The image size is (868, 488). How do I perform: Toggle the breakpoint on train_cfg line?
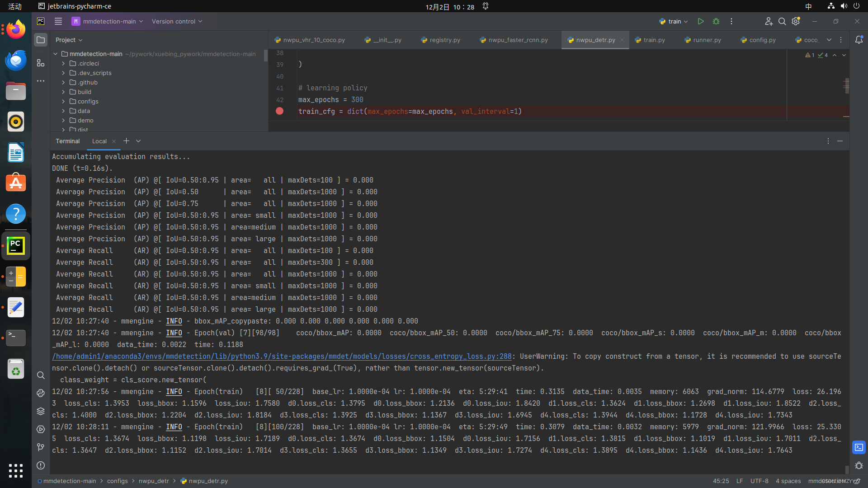tap(279, 111)
